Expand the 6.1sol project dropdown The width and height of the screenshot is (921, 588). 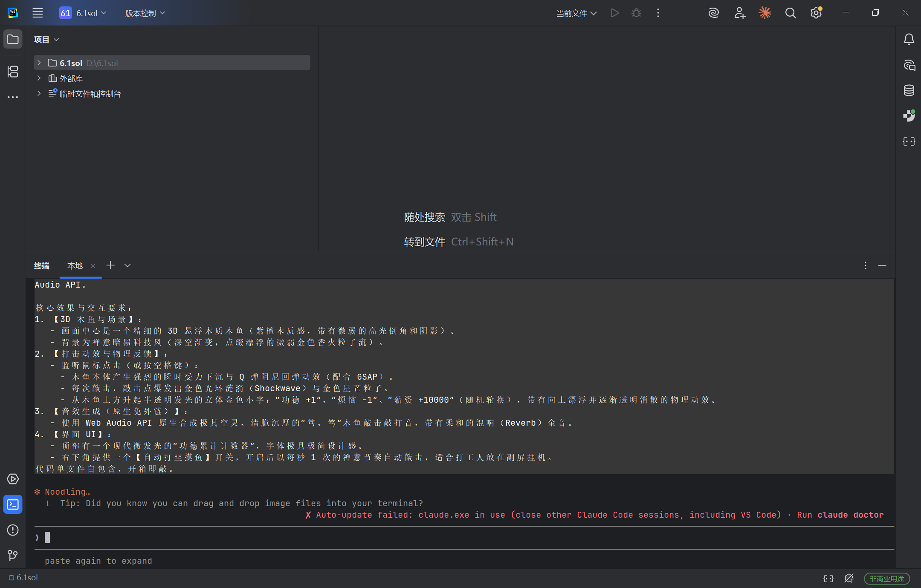pos(83,13)
